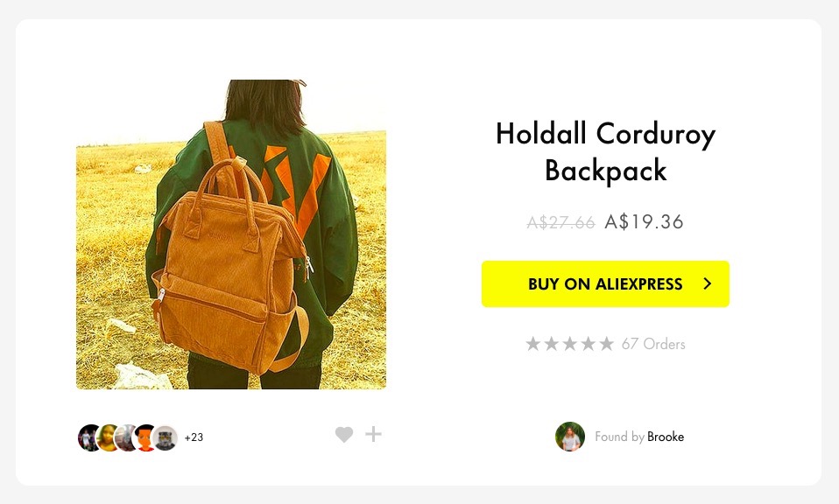
Task: Open Brooke's profile picture
Action: [570, 437]
